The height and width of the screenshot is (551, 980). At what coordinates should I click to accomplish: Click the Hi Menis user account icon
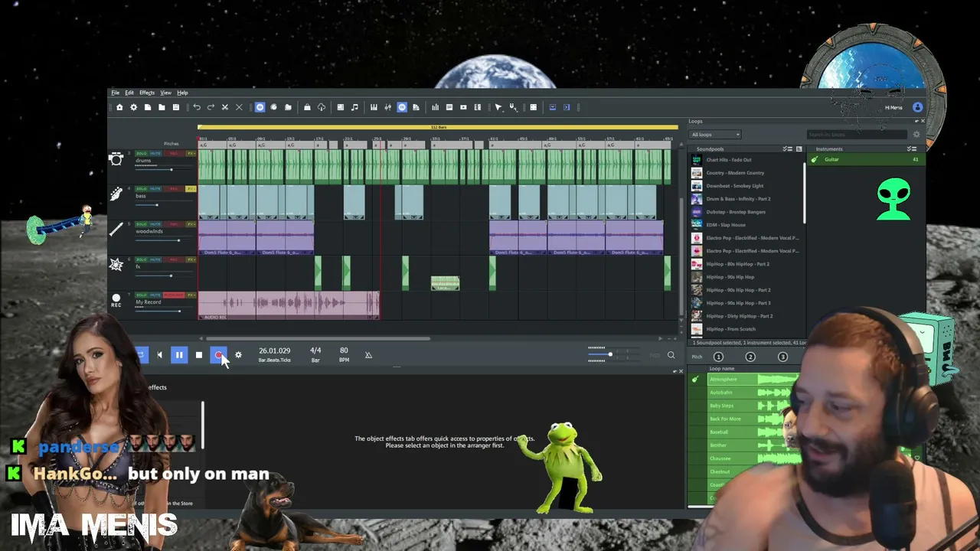(x=918, y=107)
